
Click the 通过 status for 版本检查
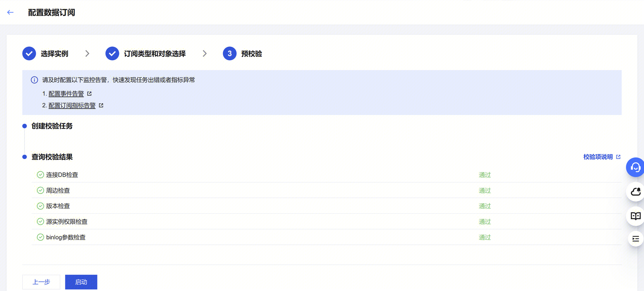click(x=485, y=206)
